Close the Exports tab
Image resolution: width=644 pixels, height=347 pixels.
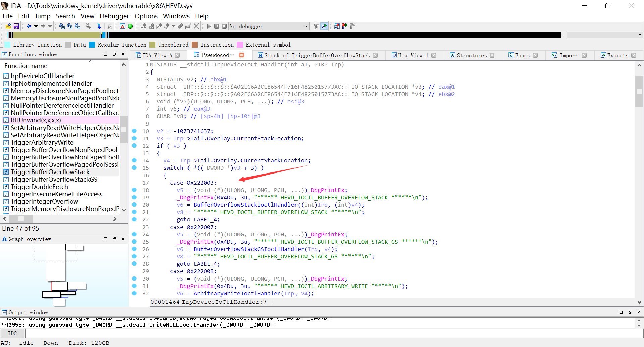tap(634, 55)
